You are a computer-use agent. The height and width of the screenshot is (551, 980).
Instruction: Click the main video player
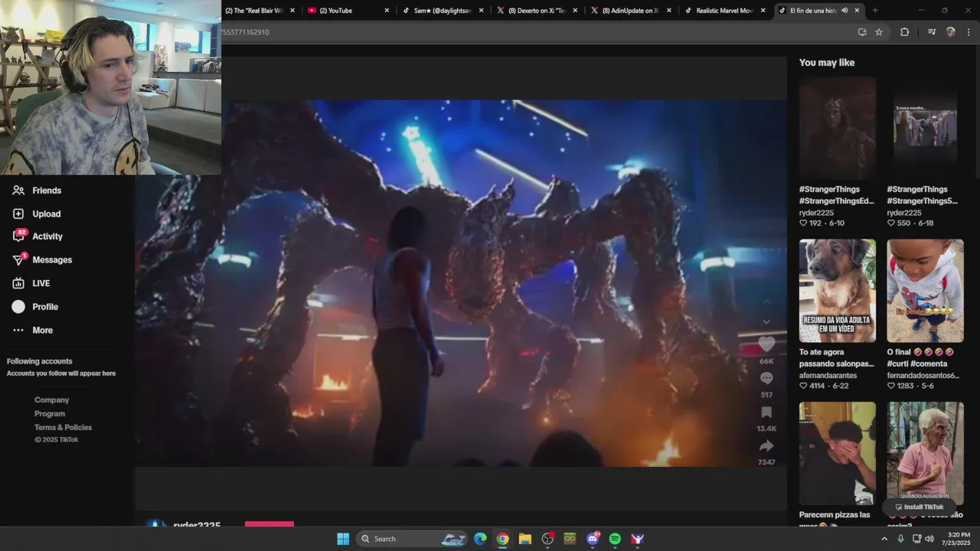pos(461,283)
